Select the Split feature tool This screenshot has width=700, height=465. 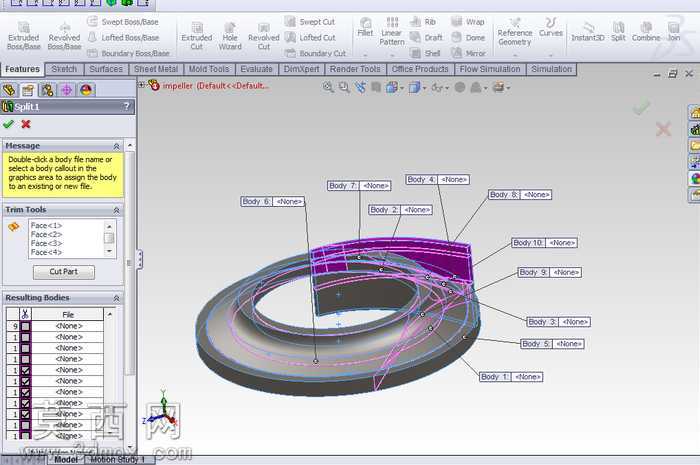pyautogui.click(x=618, y=31)
